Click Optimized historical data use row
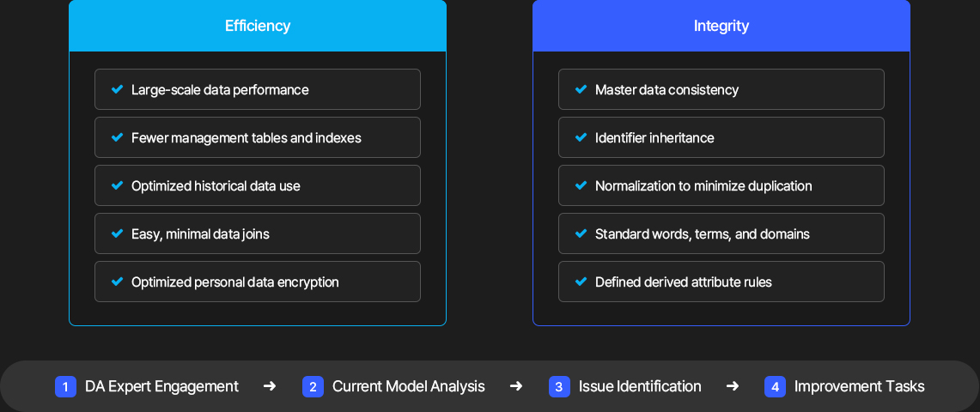Viewport: 980px width, 412px height. click(258, 185)
